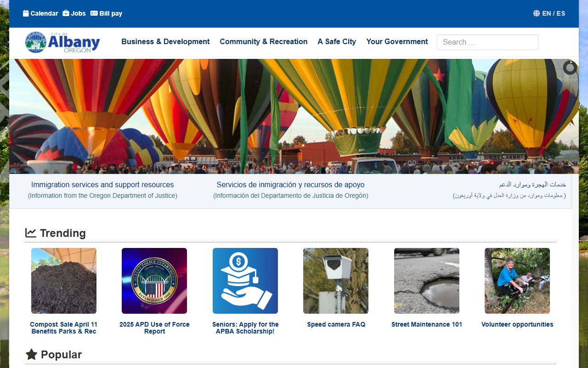Click the City of Albany logo

(62, 42)
